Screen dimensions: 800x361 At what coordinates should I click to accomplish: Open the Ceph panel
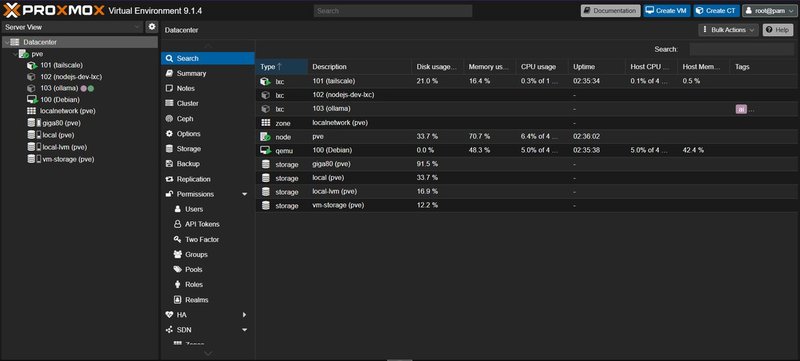(x=208, y=118)
